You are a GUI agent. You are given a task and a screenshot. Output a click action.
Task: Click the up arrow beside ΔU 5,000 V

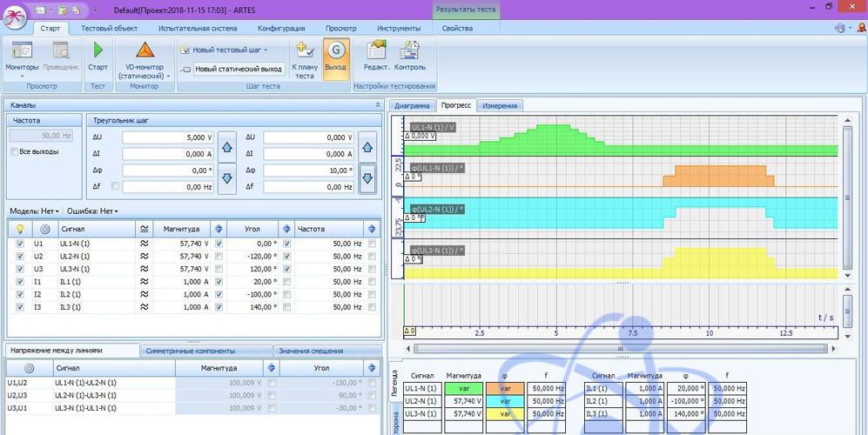226,146
